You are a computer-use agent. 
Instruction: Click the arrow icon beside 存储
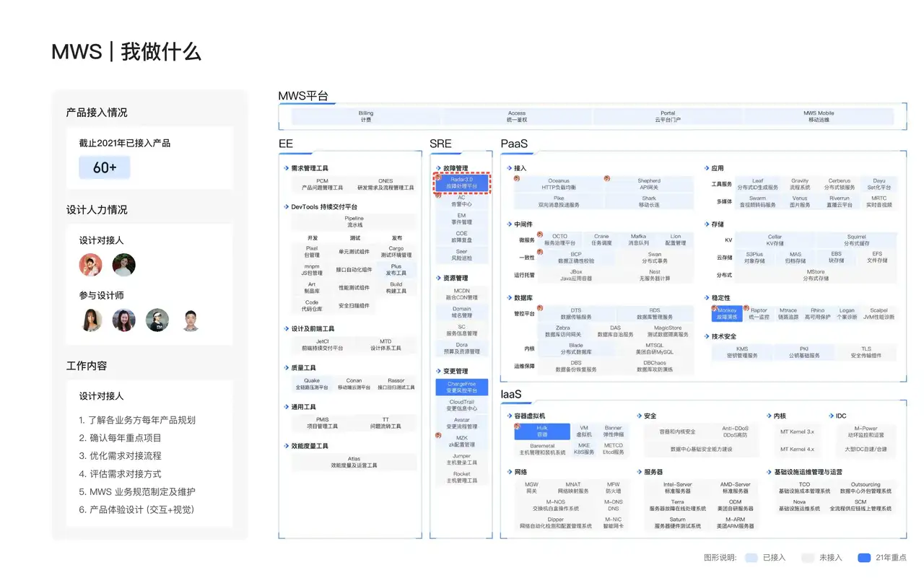706,224
